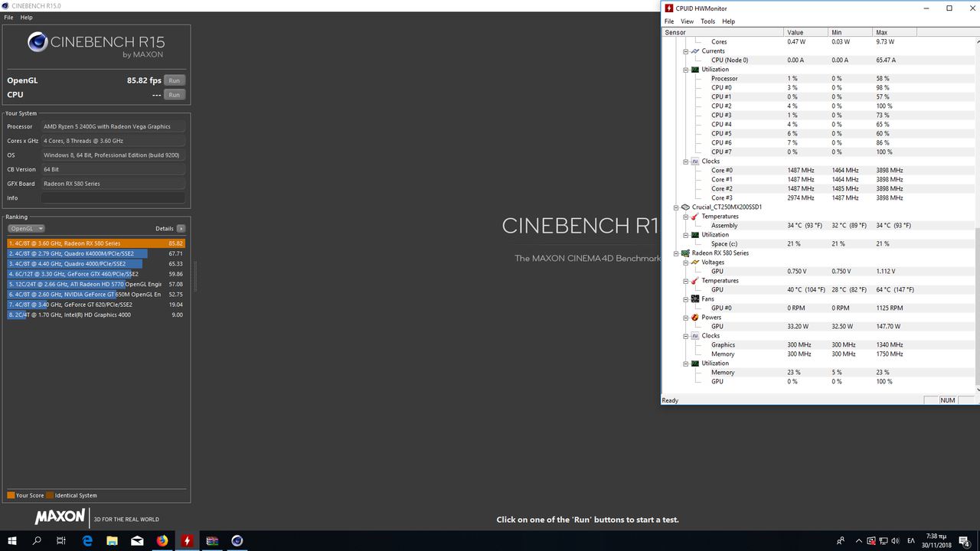The height and width of the screenshot is (551, 980).
Task: Open File Explorer from taskbar
Action: [112, 540]
